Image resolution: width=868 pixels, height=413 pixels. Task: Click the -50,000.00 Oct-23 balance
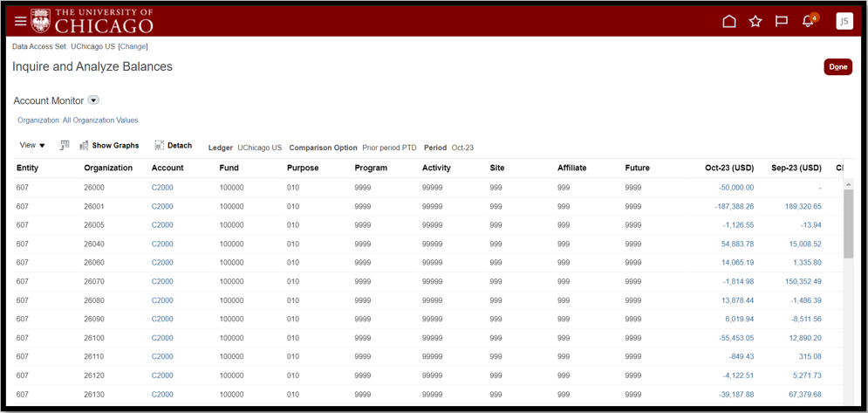736,188
